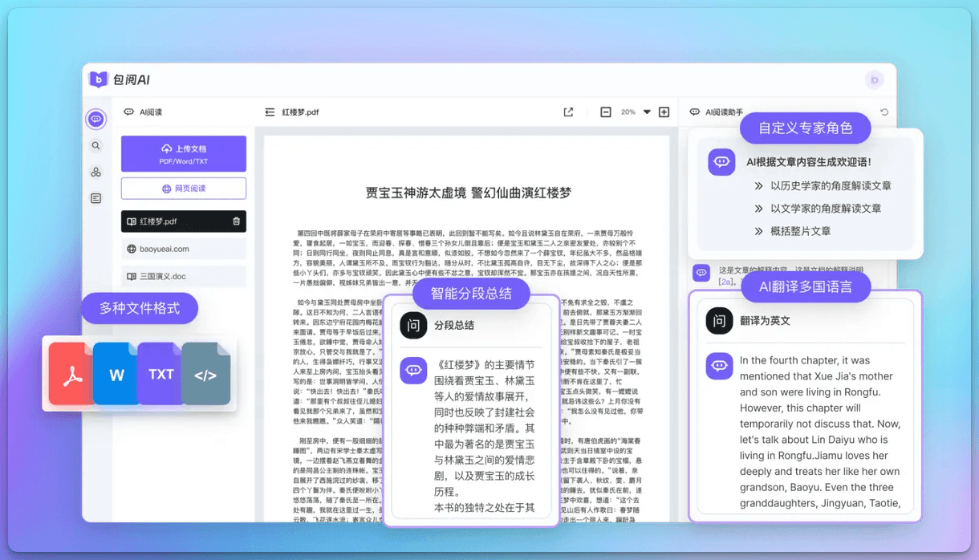Screen dimensions: 979x560
Task: Open the user avatar in the top bar
Action: pyautogui.click(x=874, y=79)
